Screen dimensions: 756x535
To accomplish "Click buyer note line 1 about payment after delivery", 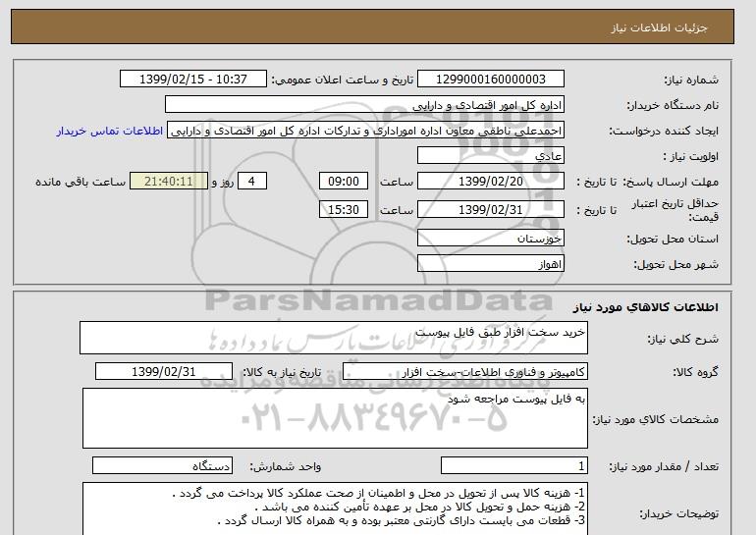I will coord(378,493).
